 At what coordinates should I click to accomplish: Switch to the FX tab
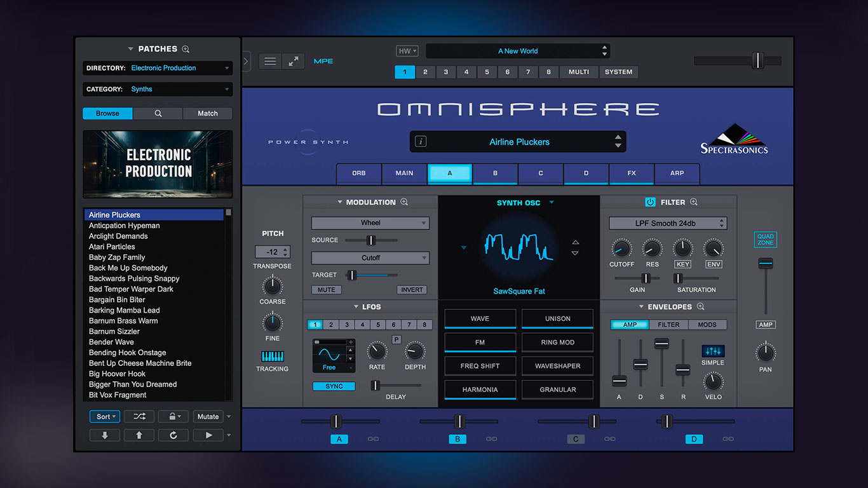tap(632, 173)
